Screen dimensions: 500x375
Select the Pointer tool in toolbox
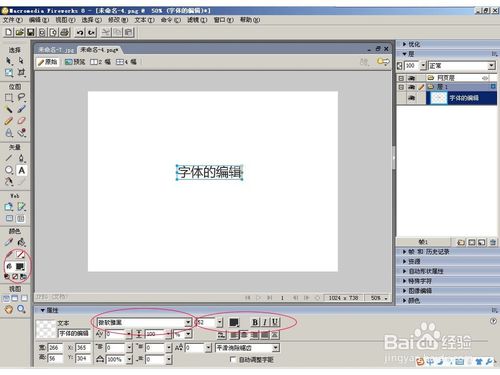click(9, 61)
